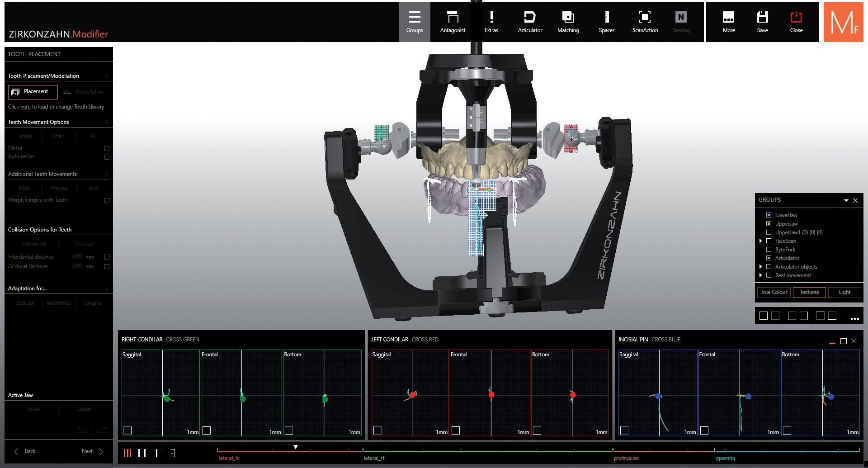Image resolution: width=868 pixels, height=468 pixels.
Task: Switch rendering to Light mode
Action: click(844, 292)
